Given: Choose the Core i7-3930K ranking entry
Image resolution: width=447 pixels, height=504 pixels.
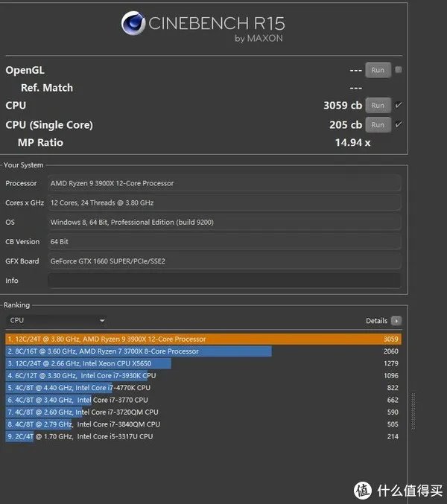Looking at the screenshot, I should click(x=203, y=376).
